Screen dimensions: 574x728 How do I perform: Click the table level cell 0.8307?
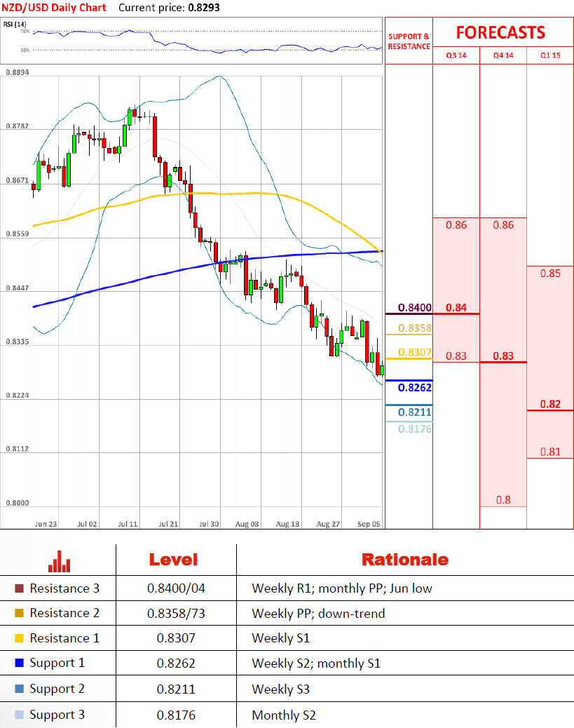176,638
